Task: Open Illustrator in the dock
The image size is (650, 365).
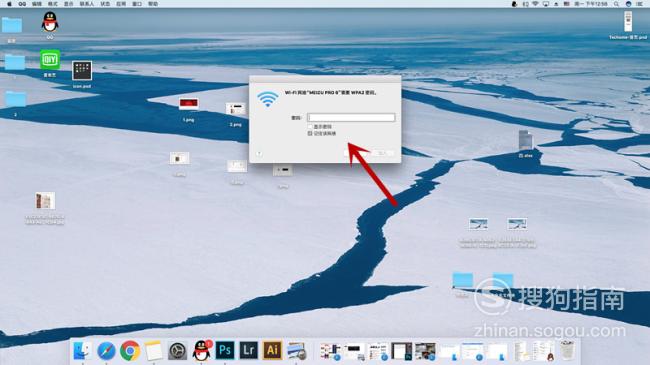Action: (272, 350)
